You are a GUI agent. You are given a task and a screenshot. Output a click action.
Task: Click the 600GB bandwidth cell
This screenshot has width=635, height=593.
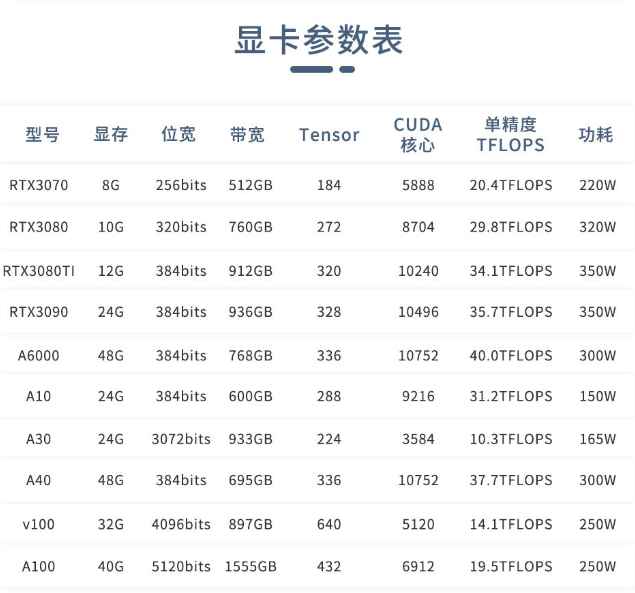click(x=251, y=396)
